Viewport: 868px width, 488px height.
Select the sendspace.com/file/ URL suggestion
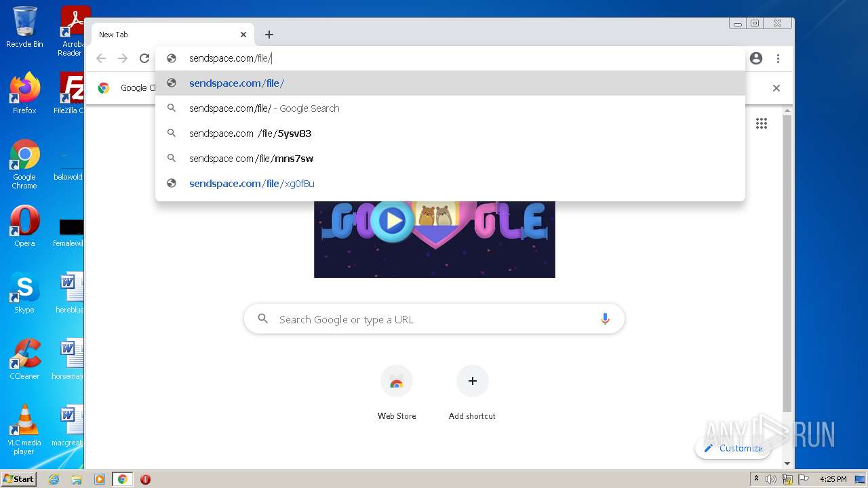pos(450,83)
